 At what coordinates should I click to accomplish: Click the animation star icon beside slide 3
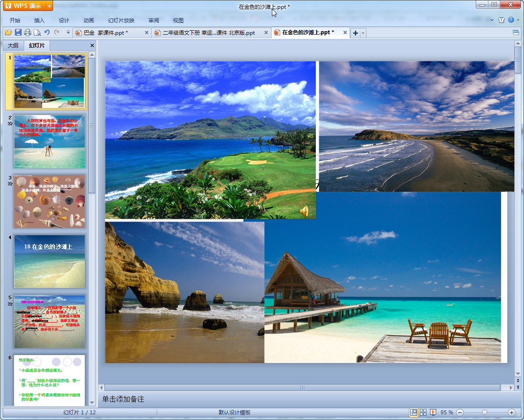(x=10, y=183)
